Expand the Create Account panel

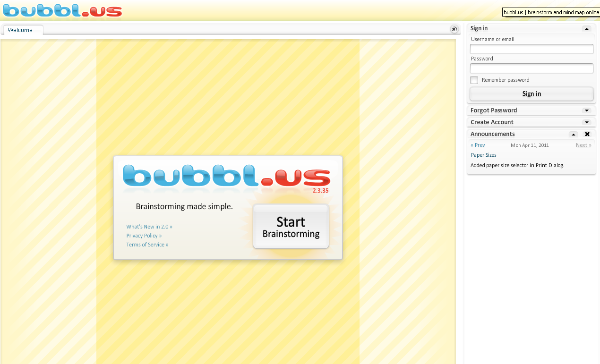[x=587, y=122]
